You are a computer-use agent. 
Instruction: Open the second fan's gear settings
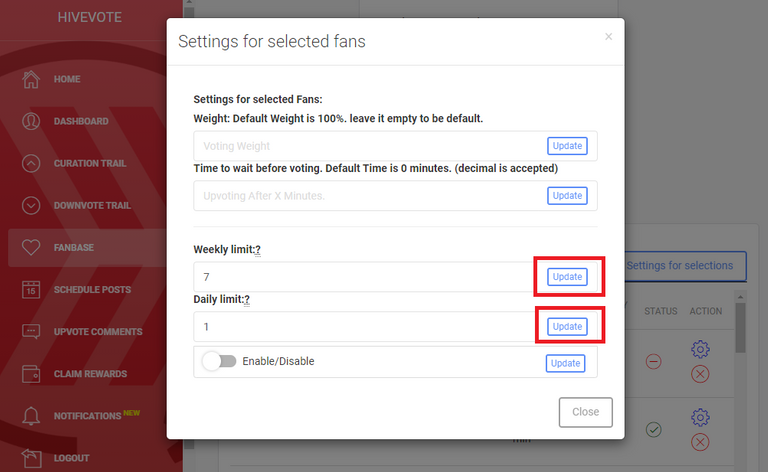click(x=700, y=417)
